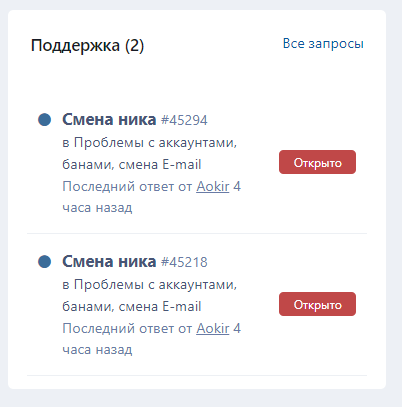Click the Поддержка (2) widget heading
Viewport: 402px width, 407px height.
87,45
